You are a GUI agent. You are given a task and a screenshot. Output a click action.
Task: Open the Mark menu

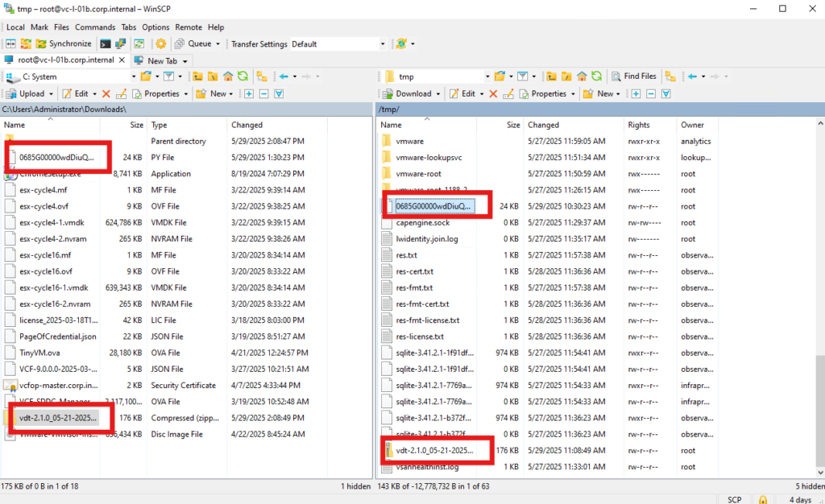39,27
